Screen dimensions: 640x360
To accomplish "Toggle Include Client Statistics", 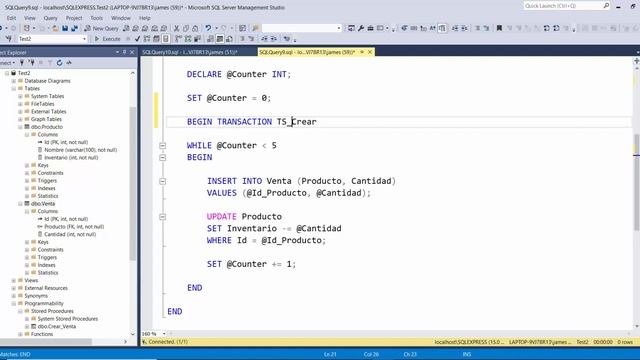I will click(197, 39).
